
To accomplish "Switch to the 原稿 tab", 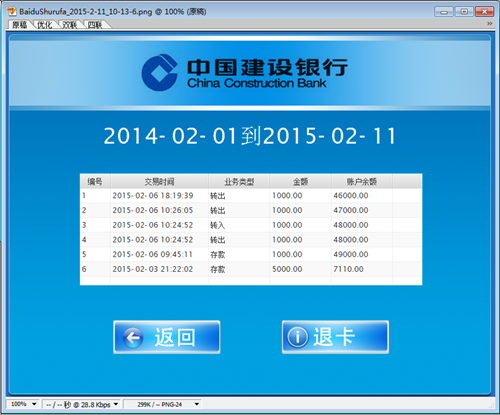I will point(20,25).
